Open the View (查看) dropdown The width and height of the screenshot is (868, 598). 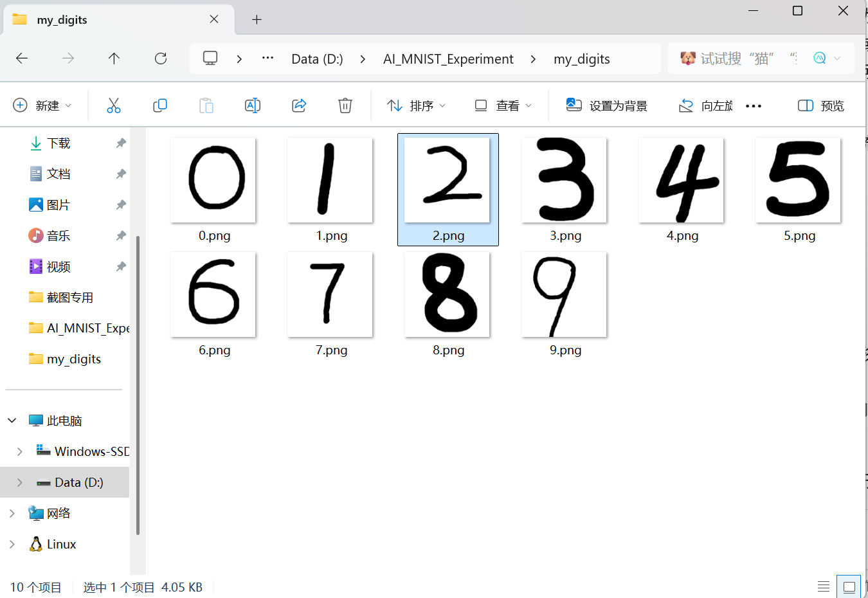pyautogui.click(x=503, y=105)
